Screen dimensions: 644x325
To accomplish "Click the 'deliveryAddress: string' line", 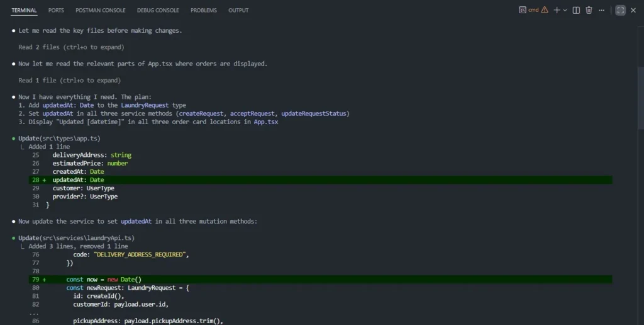I will tap(92, 155).
